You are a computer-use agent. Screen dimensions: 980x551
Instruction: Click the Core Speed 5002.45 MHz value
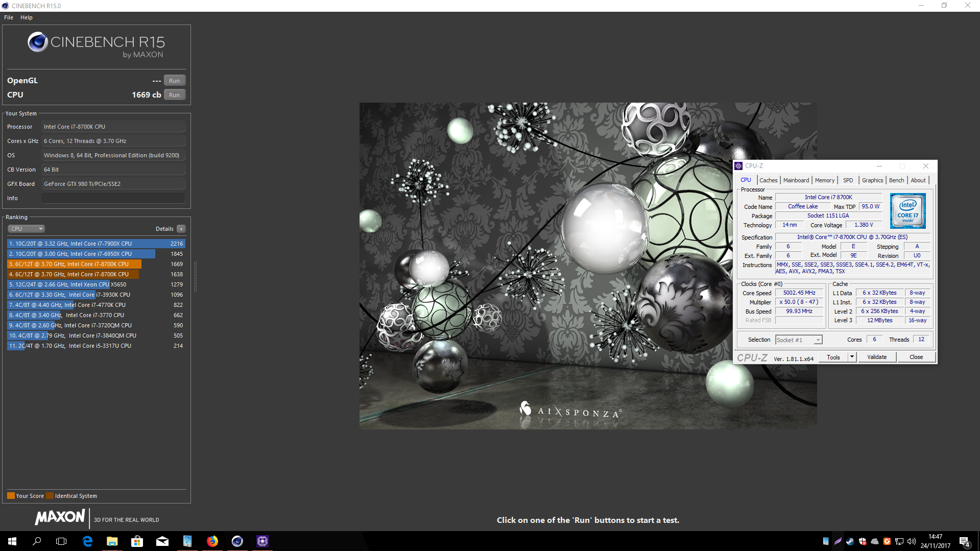coord(799,293)
